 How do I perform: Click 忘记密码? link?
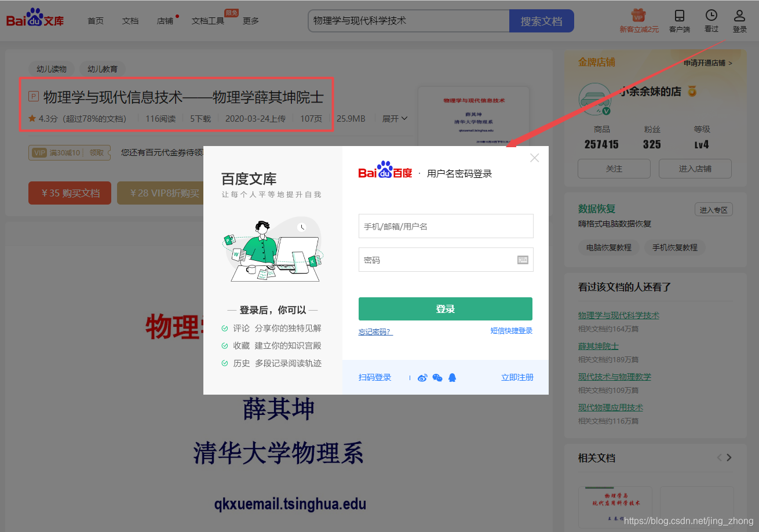coord(375,332)
